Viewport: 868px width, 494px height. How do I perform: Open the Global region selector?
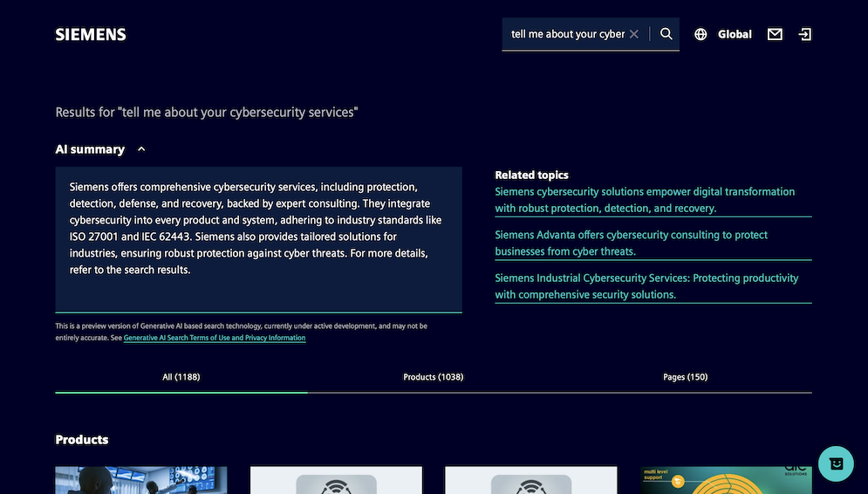click(734, 35)
